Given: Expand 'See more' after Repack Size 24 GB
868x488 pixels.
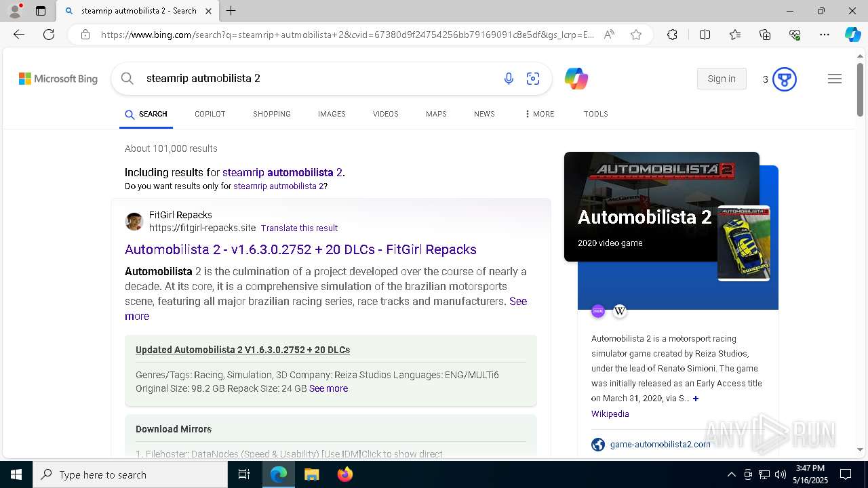Looking at the screenshot, I should [328, 388].
